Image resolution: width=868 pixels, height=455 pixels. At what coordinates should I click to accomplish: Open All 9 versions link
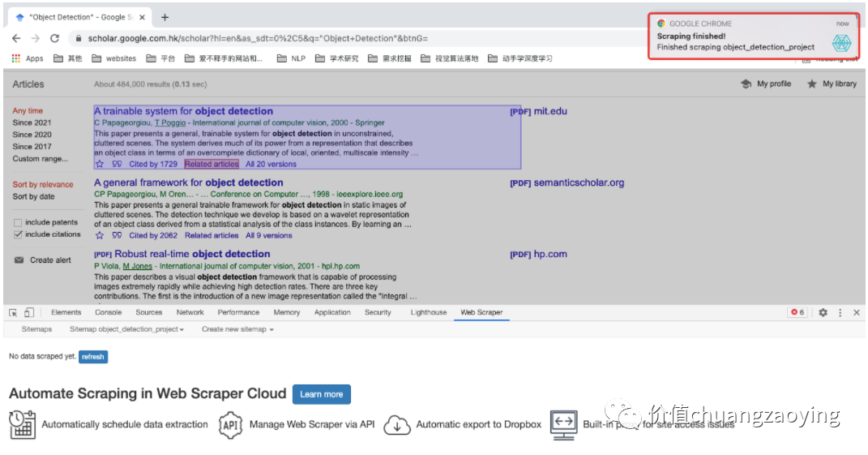click(268, 235)
